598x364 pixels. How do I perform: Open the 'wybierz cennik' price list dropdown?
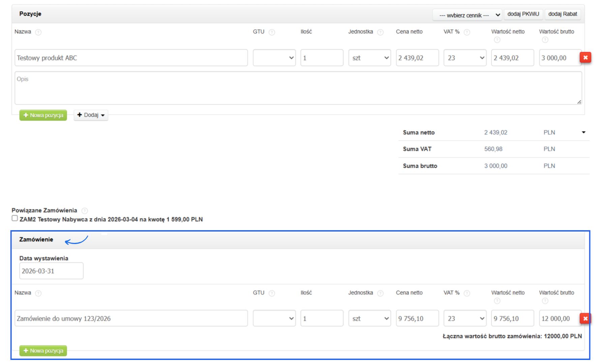tap(467, 15)
